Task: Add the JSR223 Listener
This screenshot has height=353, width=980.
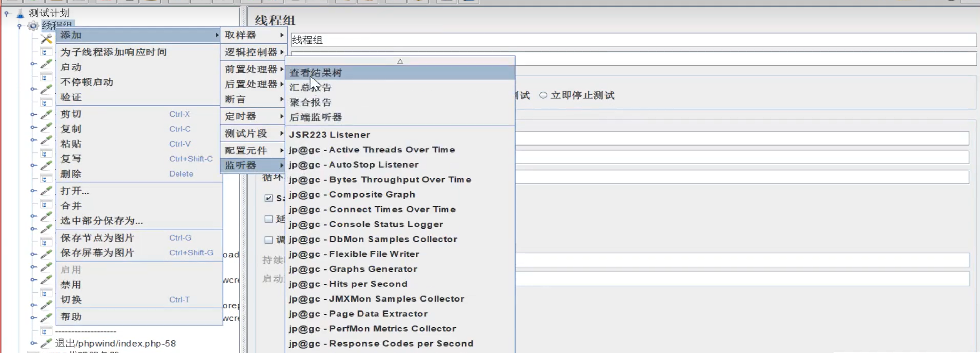Action: pyautogui.click(x=400, y=134)
